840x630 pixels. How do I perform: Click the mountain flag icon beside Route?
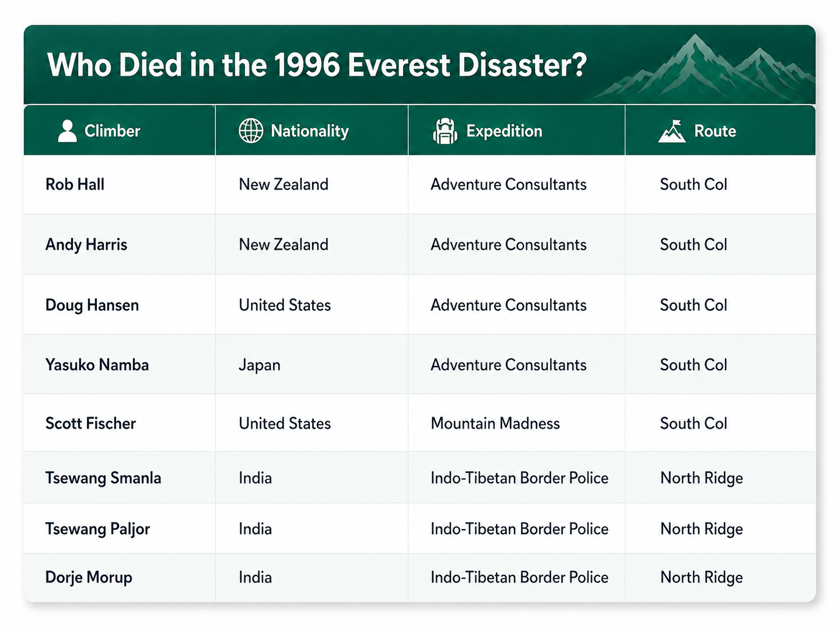672,131
